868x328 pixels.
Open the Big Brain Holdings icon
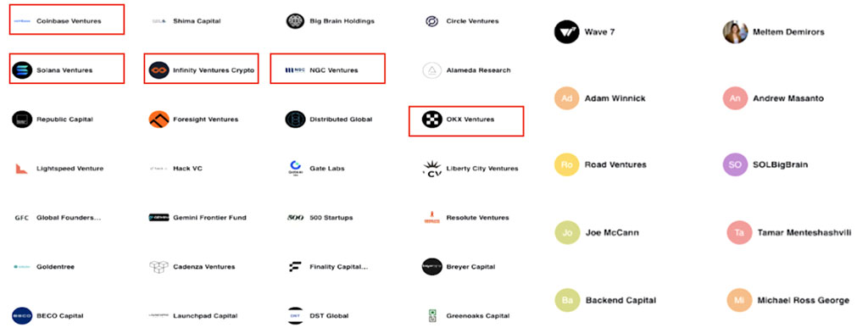(x=295, y=21)
